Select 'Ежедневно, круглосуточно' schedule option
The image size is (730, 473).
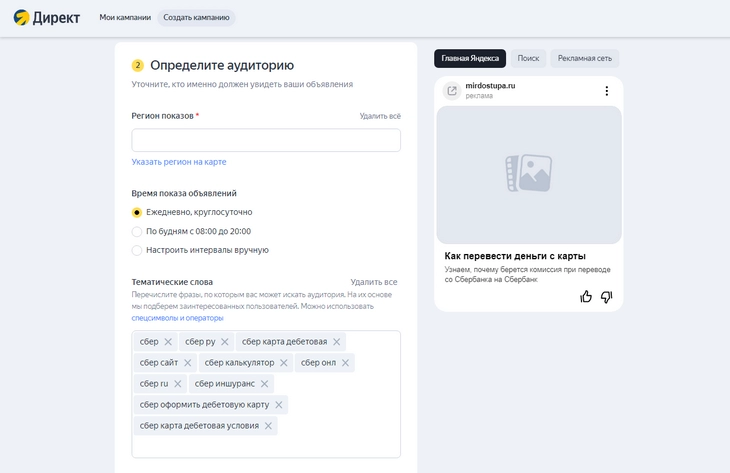click(x=137, y=212)
